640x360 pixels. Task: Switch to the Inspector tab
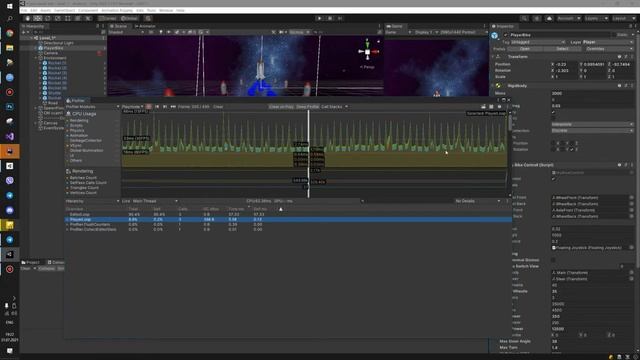pos(503,26)
